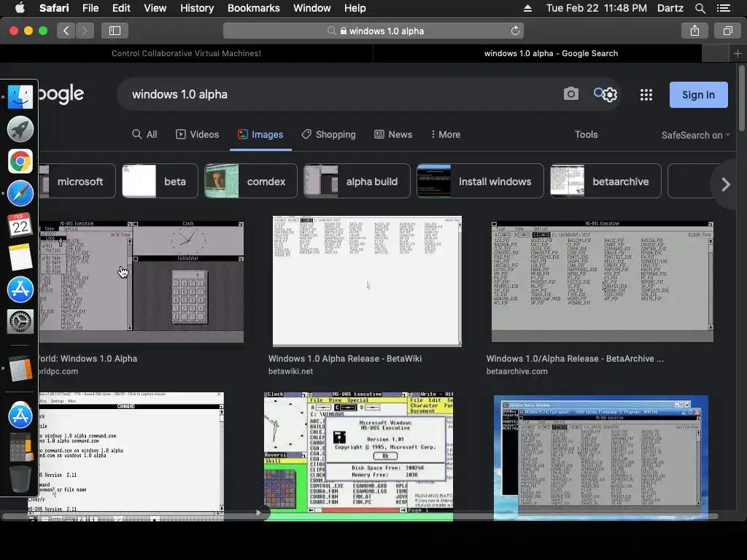Go forward with Safari forward arrow
This screenshot has height=560, width=747.
[x=85, y=31]
